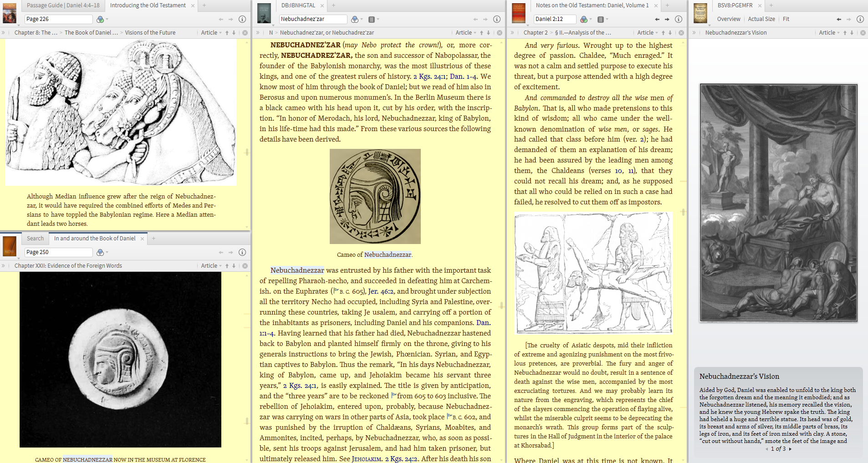Show resource info for Introducing the Old Testament
The height and width of the screenshot is (463, 868).
pos(242,19)
